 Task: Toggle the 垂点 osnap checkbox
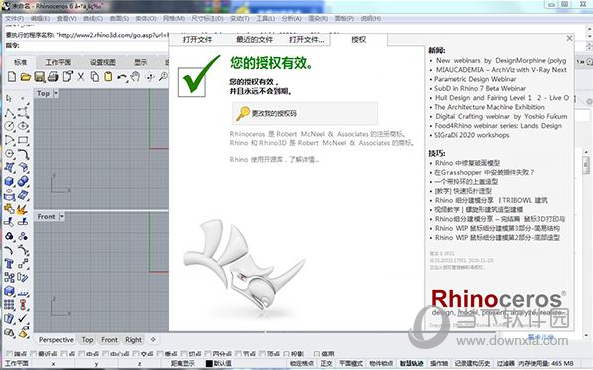click(160, 354)
